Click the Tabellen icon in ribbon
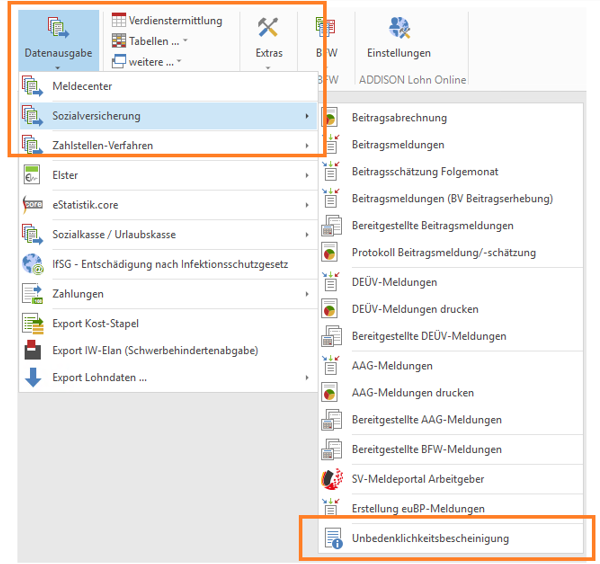The image size is (600, 564). [119, 41]
